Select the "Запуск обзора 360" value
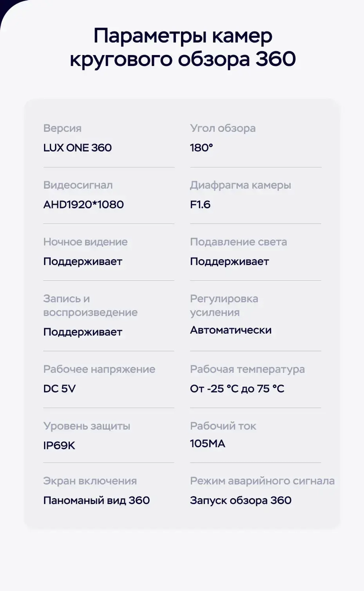The image size is (364, 591). click(241, 500)
